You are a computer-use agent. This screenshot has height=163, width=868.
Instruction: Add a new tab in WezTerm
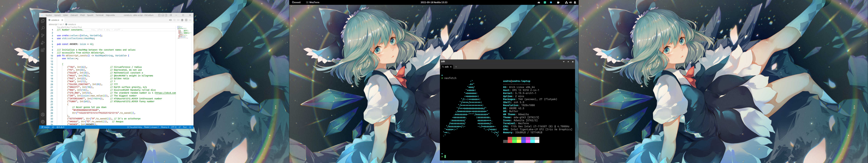point(456,67)
